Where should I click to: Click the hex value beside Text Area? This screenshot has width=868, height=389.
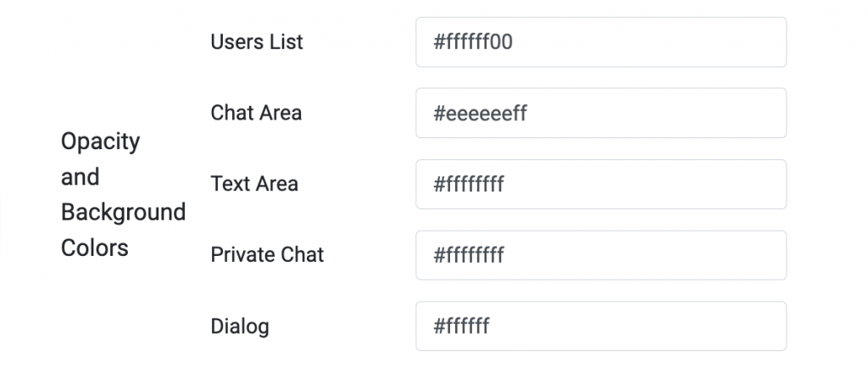point(469,184)
